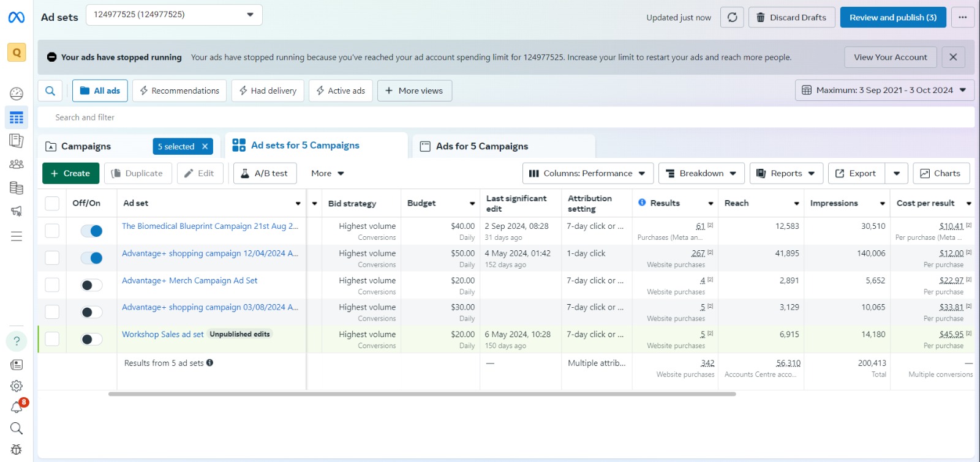This screenshot has width=980, height=462.
Task: Tick the checkbox for Advantage+ Merch Campaign Ad Set
Action: point(52,285)
